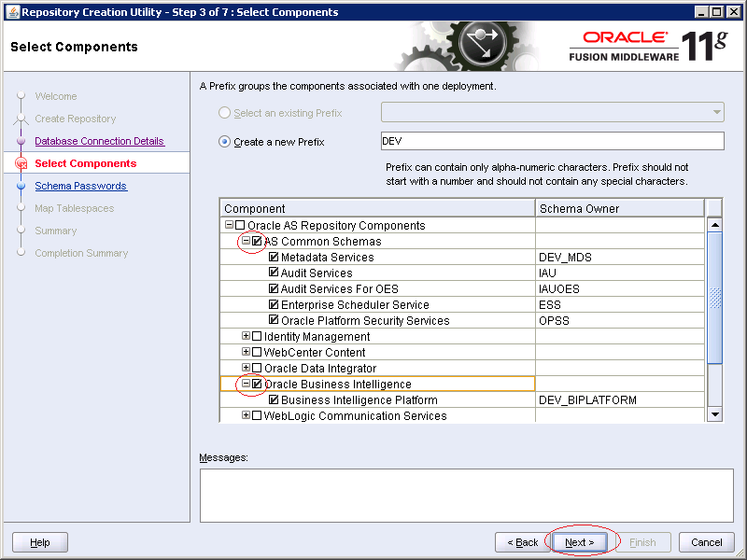Uncheck the Business Intelligence Platform checkbox

[x=274, y=399]
